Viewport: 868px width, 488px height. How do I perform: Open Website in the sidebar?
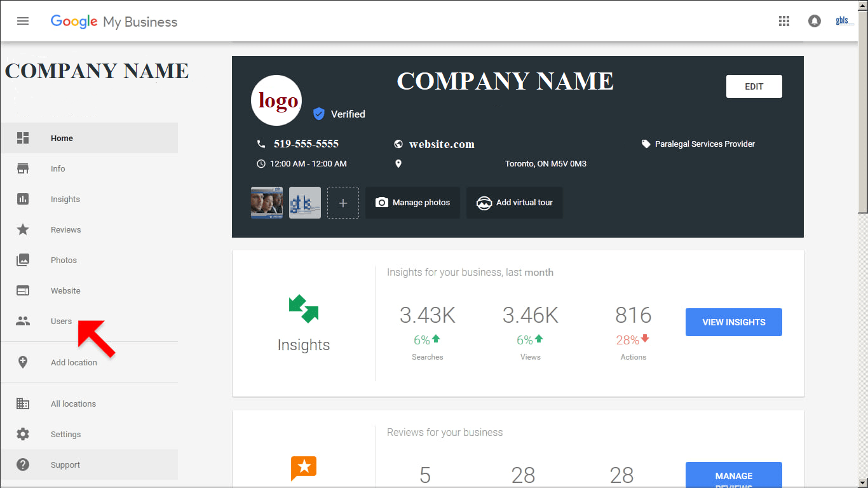89,290
